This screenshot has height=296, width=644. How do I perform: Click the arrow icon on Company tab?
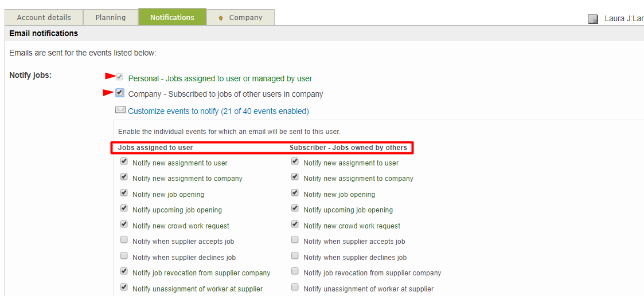pyautogui.click(x=221, y=18)
